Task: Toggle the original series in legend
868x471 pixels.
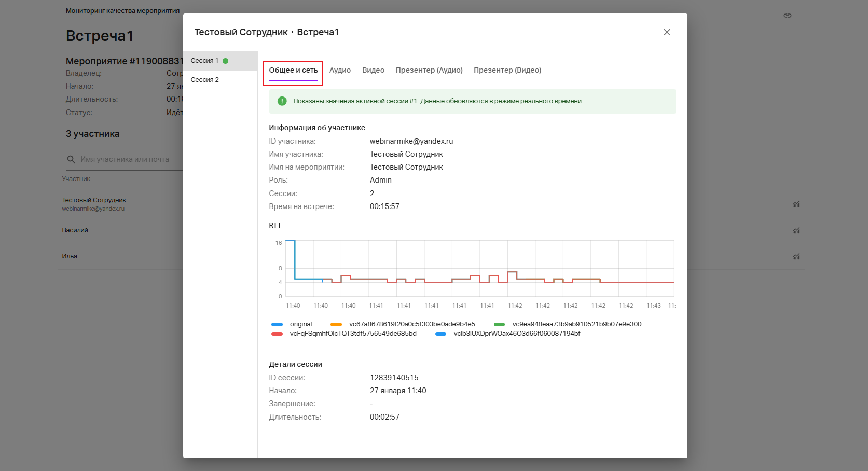Action: click(x=292, y=324)
